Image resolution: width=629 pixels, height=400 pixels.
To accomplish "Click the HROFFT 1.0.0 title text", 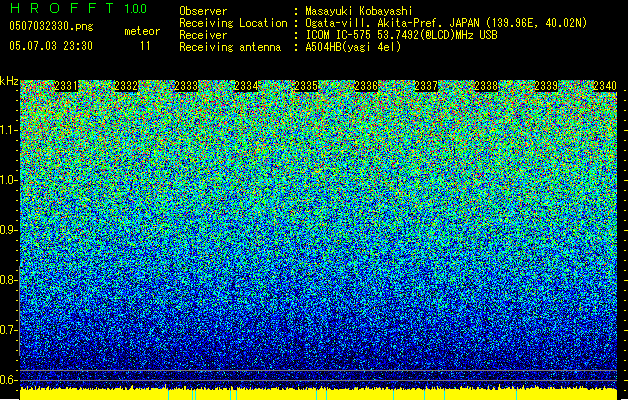I will [x=78, y=8].
